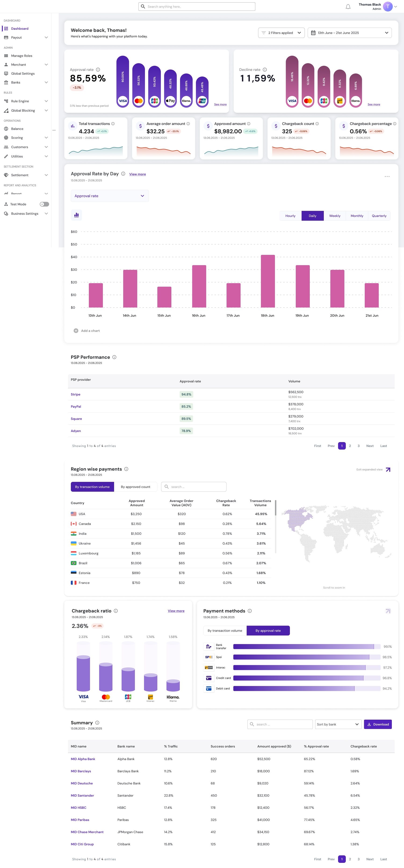Click the Summary info icon
This screenshot has height=868, width=404.
[x=97, y=723]
